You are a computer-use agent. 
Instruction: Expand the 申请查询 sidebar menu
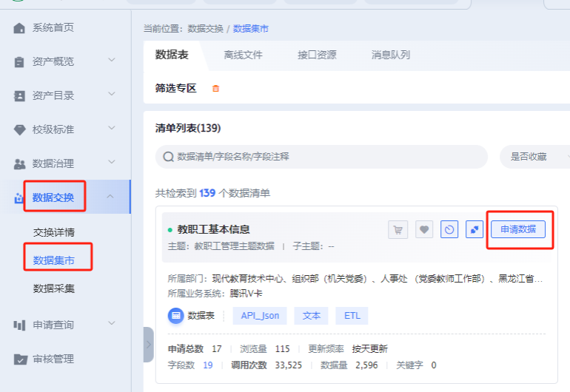pos(112,323)
